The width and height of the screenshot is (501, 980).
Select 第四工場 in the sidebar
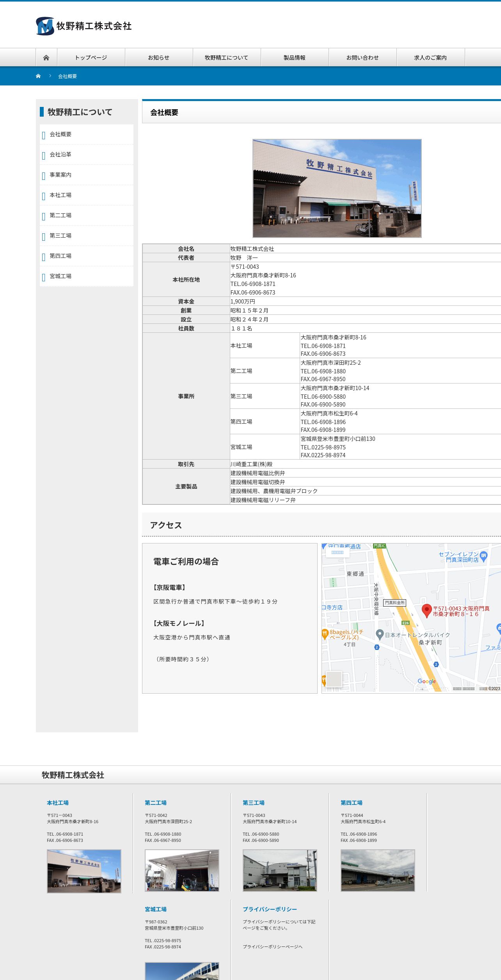coord(87,256)
